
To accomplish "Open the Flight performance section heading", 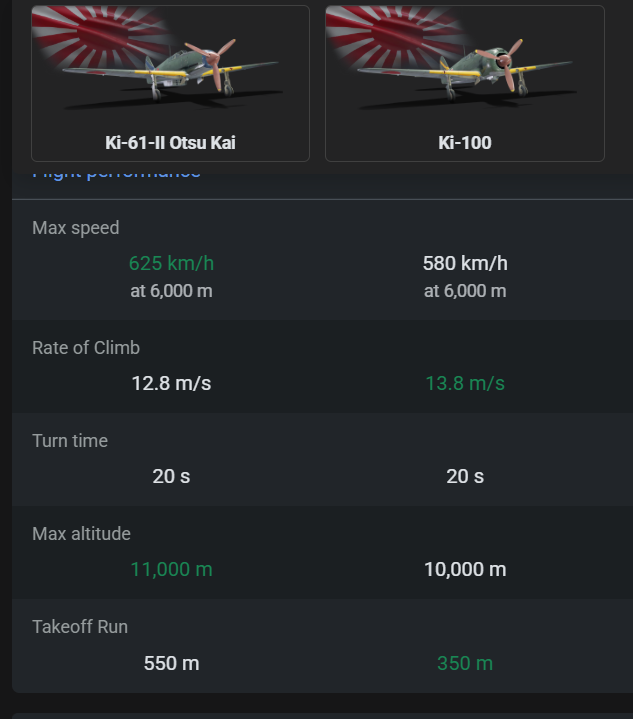I will 116,175.
